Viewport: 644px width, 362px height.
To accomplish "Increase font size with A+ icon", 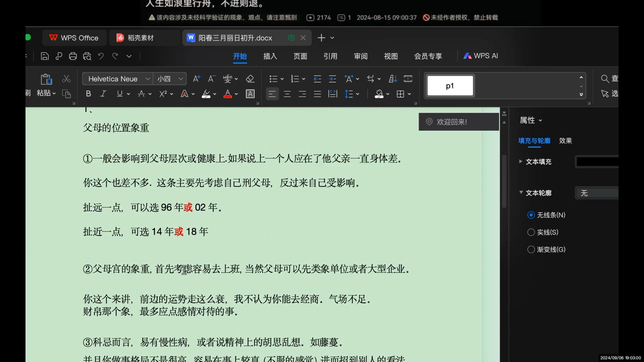I will 197,79.
